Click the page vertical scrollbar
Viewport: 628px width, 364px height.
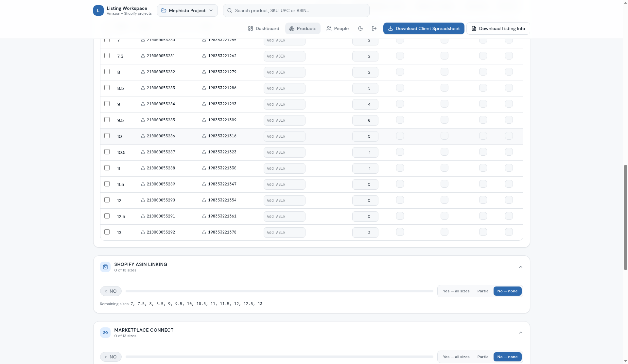tap(625, 217)
